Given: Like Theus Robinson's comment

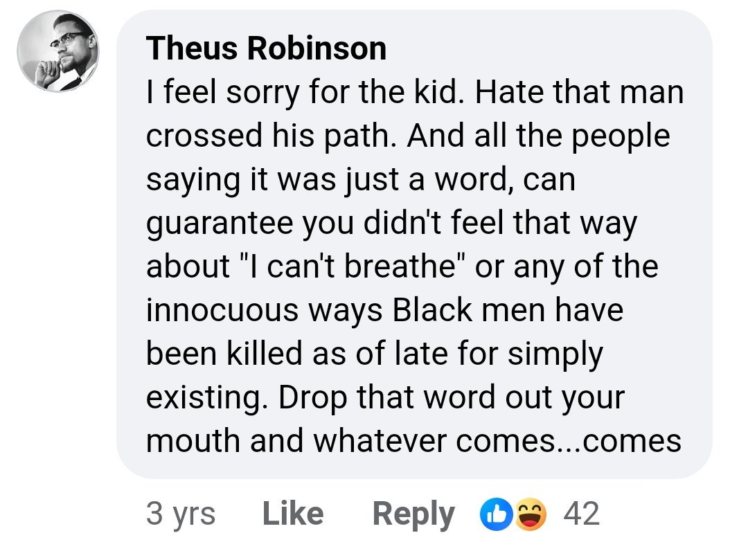Looking at the screenshot, I should (293, 514).
